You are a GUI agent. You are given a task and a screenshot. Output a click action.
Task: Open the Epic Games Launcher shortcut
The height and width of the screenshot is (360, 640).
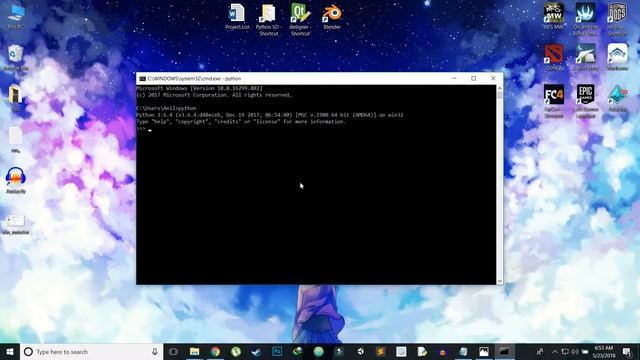(x=585, y=102)
